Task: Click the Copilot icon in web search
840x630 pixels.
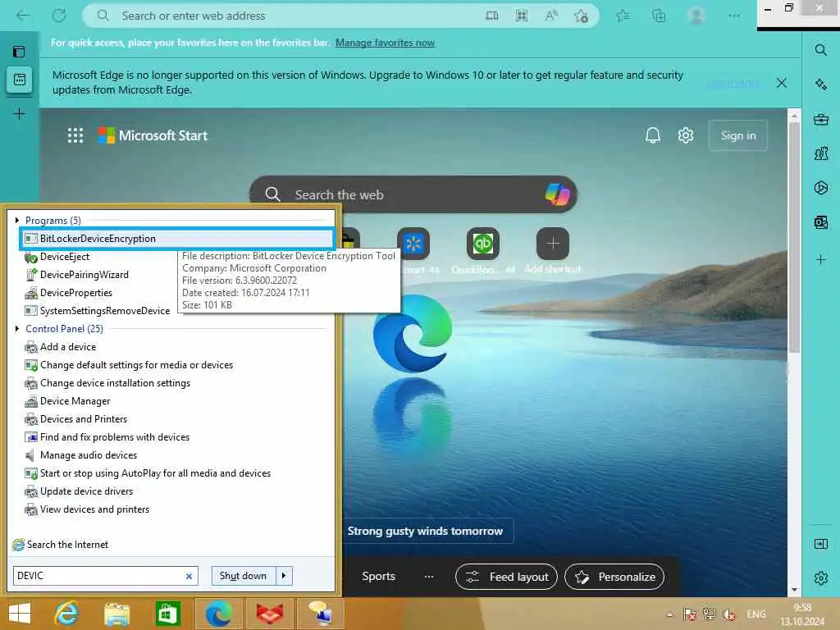Action: [557, 194]
